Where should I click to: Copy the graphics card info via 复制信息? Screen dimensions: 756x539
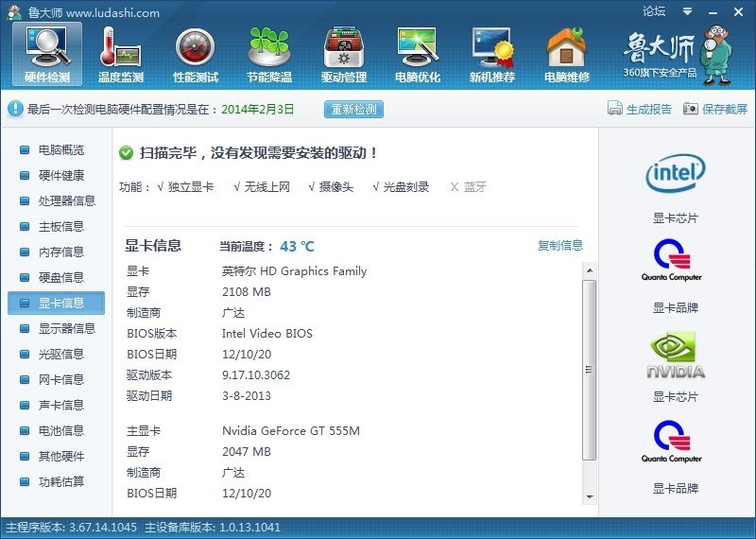560,246
